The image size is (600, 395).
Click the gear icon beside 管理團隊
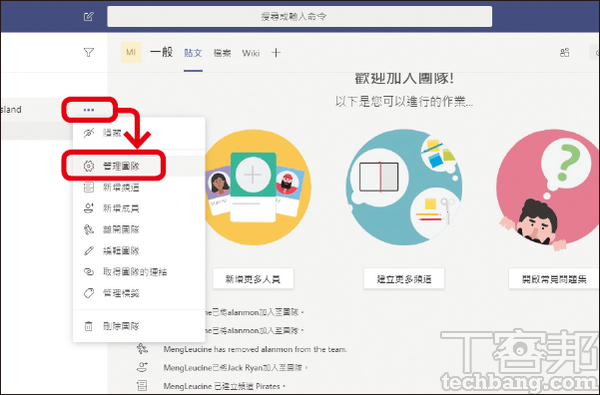(x=88, y=166)
